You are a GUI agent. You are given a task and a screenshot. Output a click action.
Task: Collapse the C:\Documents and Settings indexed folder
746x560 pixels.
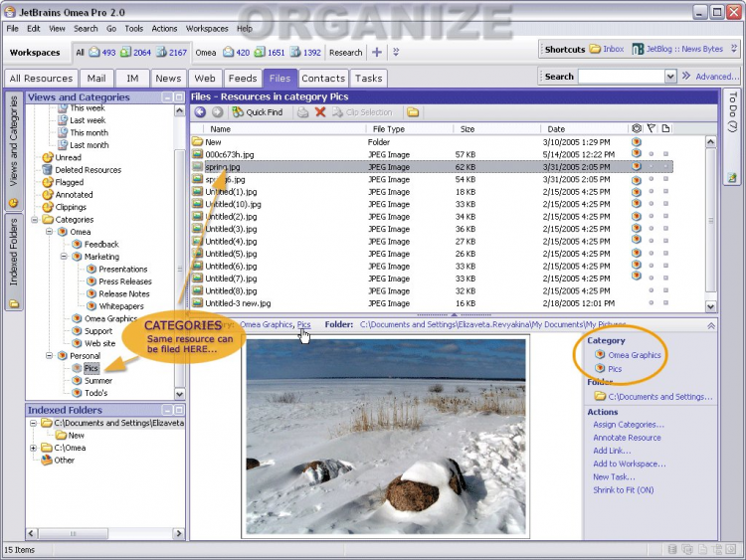click(33, 423)
